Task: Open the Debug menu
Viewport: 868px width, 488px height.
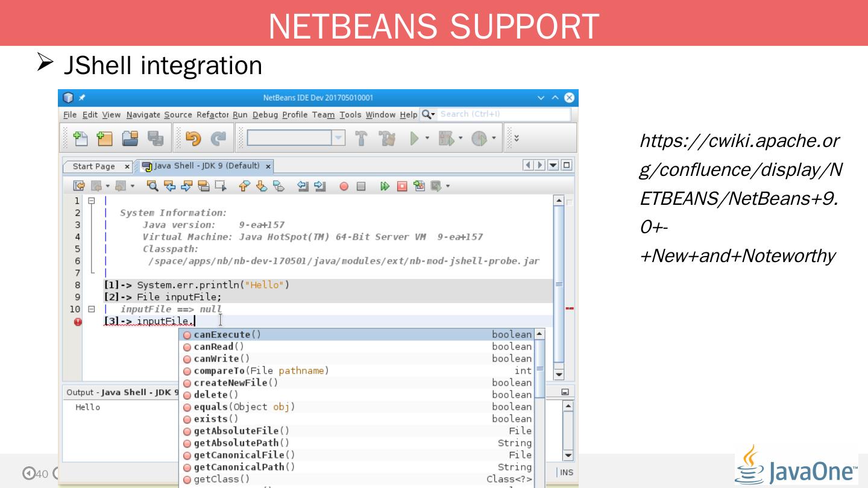Action: pyautogui.click(x=265, y=114)
